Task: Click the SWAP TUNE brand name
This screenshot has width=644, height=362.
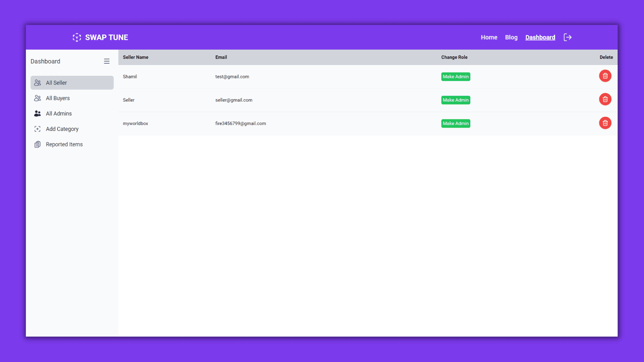Action: (106, 37)
